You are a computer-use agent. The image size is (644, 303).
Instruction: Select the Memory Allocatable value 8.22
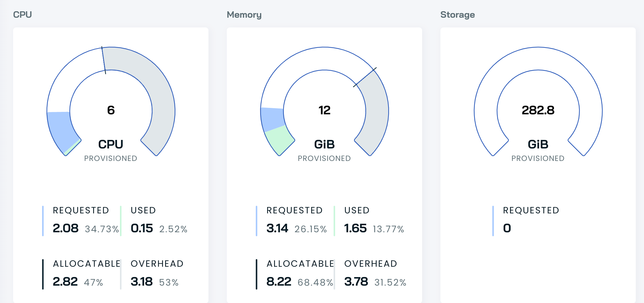pyautogui.click(x=279, y=282)
